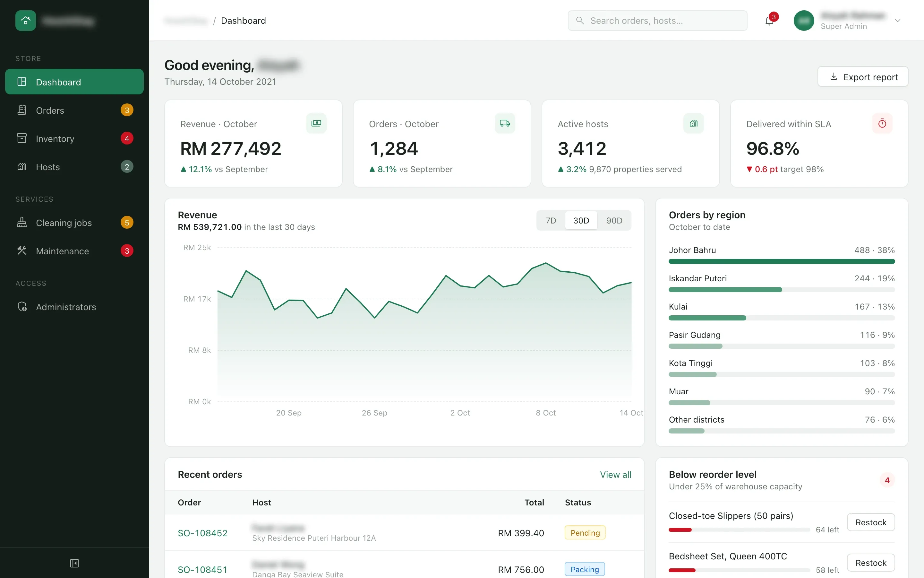Collapse the sidebar with the panel icon

(x=74, y=563)
